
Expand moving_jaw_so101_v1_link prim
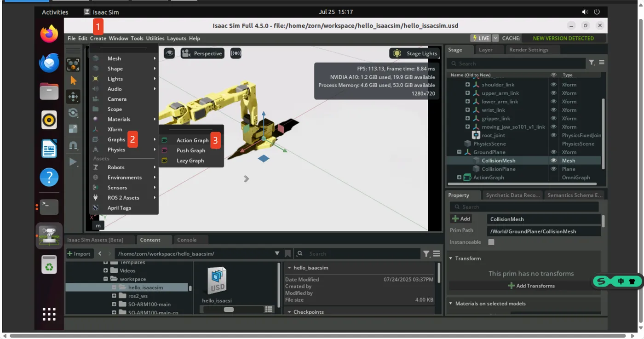point(467,127)
